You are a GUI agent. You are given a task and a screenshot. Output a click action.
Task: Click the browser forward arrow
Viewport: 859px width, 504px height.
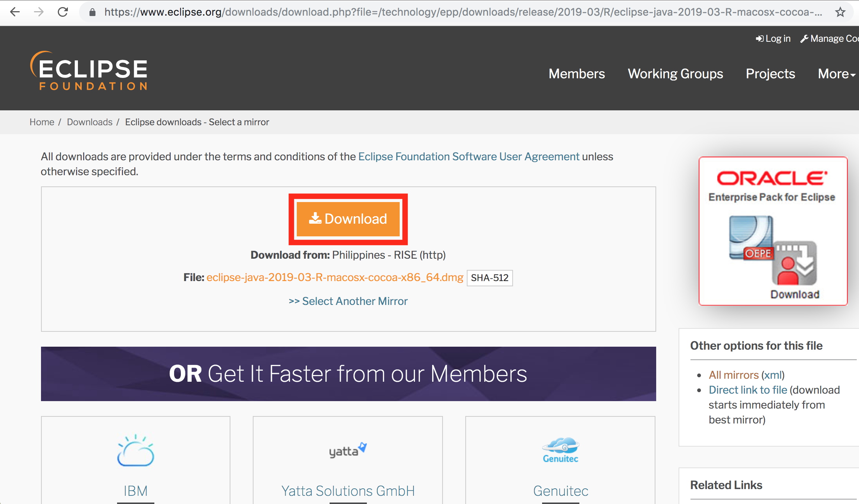(39, 12)
